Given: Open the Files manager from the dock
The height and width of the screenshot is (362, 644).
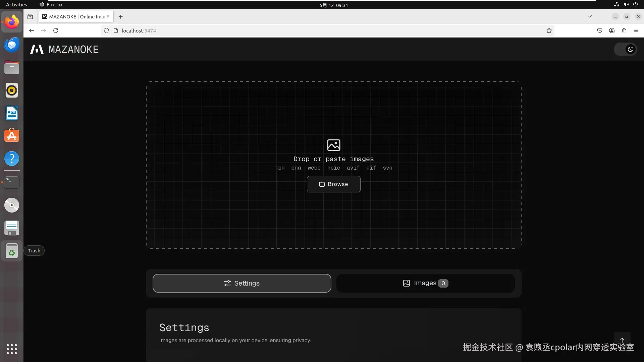Looking at the screenshot, I should coord(12,68).
